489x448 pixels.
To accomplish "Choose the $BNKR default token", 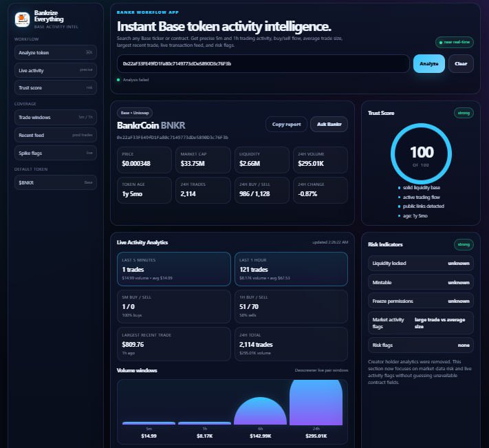I will pyautogui.click(x=56, y=182).
